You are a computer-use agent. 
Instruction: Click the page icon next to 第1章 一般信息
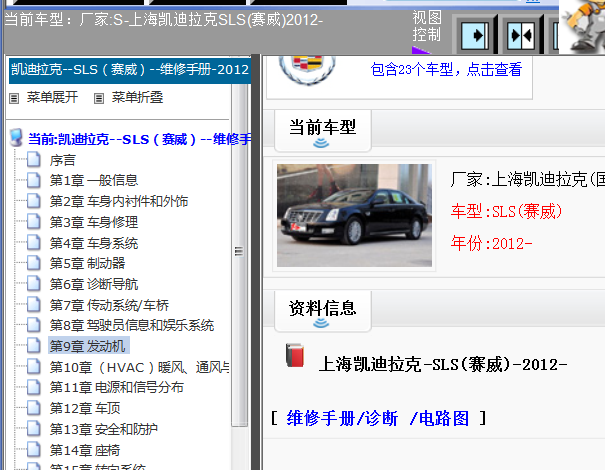point(34,180)
